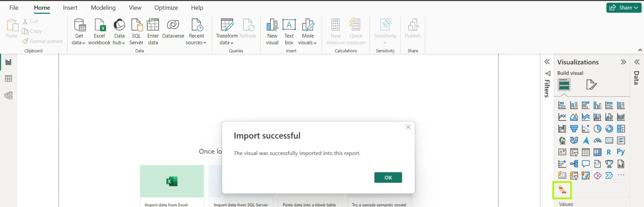Confirm the import with OK
Image resolution: width=644 pixels, height=207 pixels.
[388, 178]
